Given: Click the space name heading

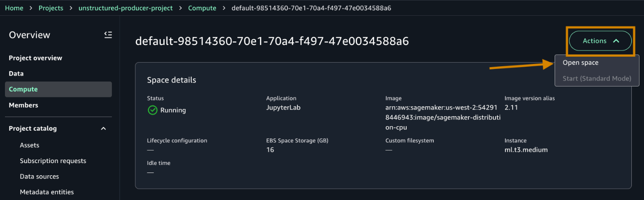Looking at the screenshot, I should (x=272, y=41).
